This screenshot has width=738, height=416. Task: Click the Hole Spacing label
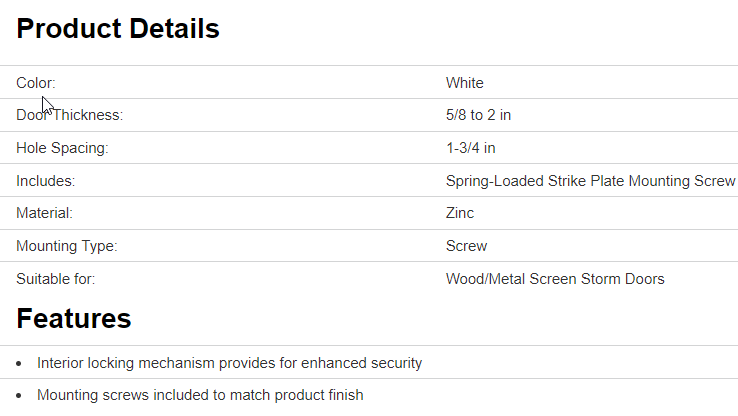coord(62,148)
